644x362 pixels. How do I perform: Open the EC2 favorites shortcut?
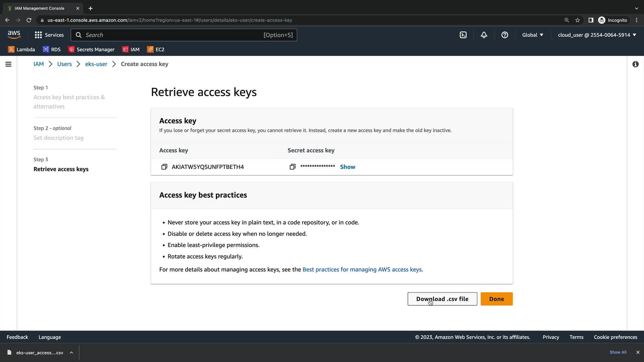point(156,50)
